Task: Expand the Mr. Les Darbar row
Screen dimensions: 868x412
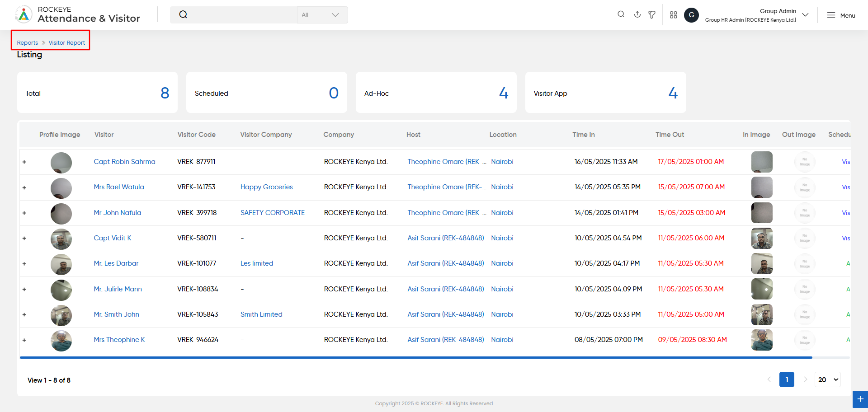Action: pos(24,263)
